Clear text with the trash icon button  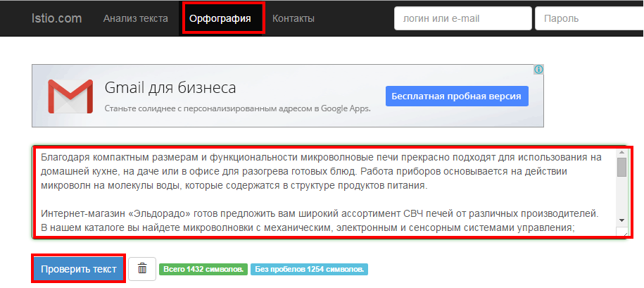[x=142, y=269]
